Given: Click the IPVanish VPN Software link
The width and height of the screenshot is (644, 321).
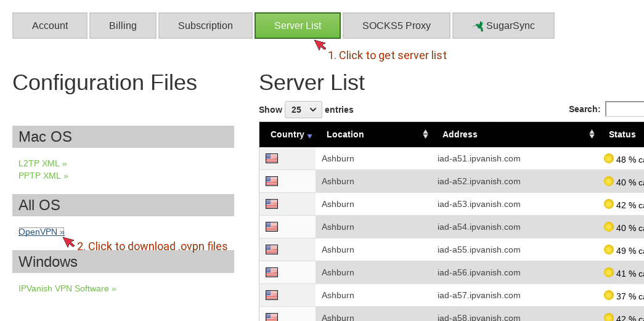Looking at the screenshot, I should pyautogui.click(x=67, y=288).
